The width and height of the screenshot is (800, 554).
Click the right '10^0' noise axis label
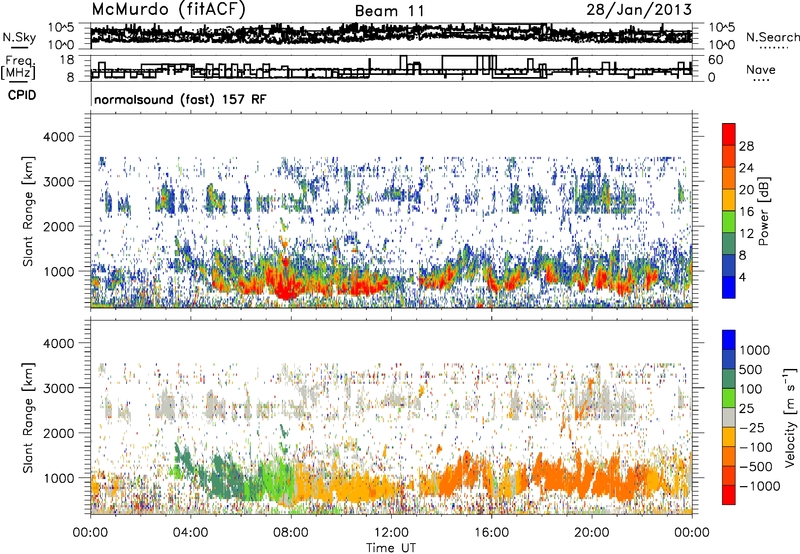(x=722, y=45)
